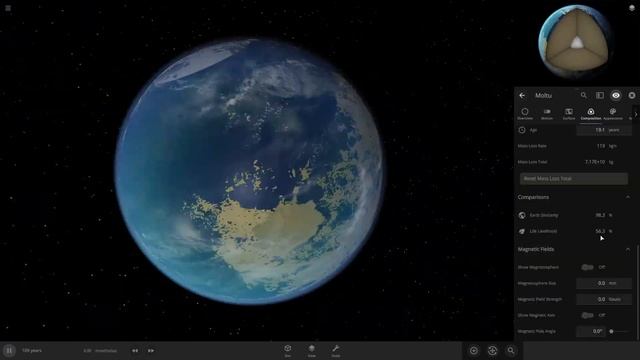The image size is (640, 360).
Task: Click the time step speed readout
Action: 100,351
